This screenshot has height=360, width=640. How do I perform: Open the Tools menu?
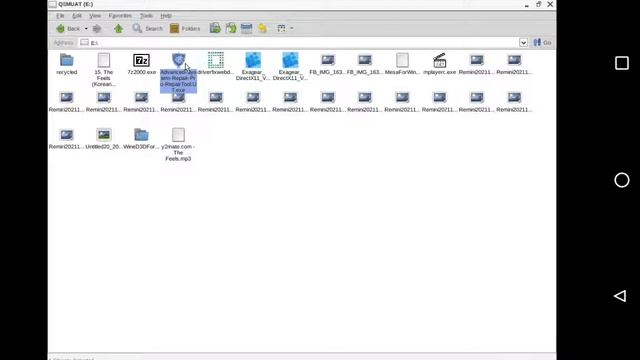pos(146,16)
